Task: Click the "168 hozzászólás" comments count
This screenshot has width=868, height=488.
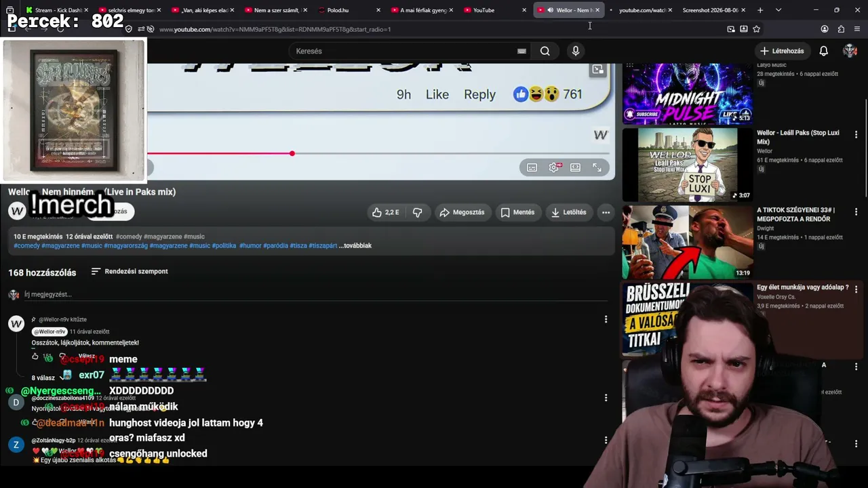Action: tap(42, 272)
